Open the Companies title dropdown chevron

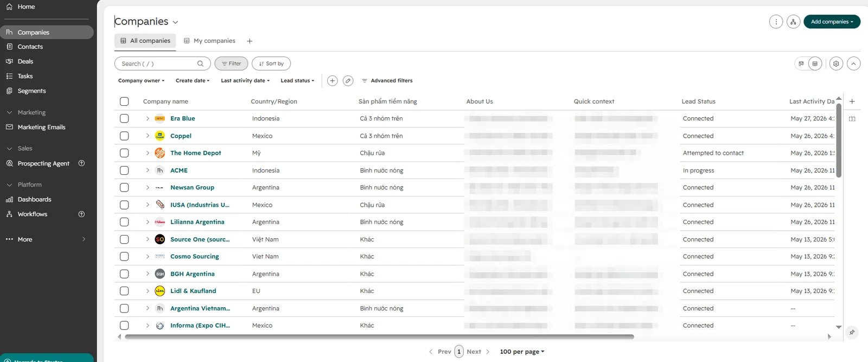pyautogui.click(x=175, y=22)
